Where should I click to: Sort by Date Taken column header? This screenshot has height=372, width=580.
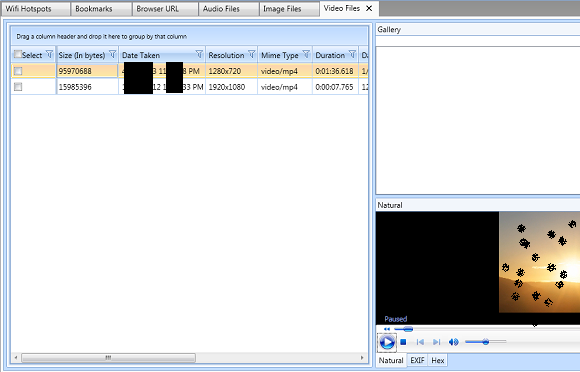click(x=141, y=55)
